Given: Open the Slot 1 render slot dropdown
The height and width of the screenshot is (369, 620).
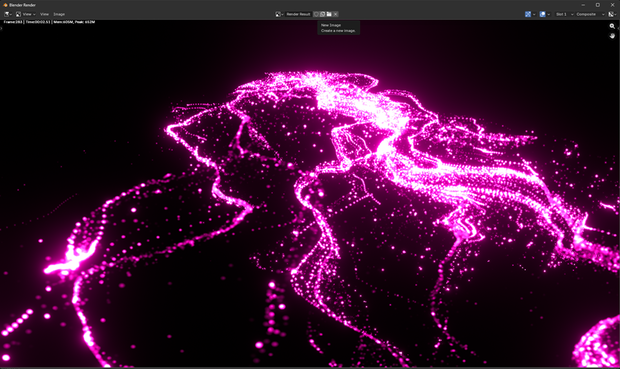Looking at the screenshot, I should [564, 14].
